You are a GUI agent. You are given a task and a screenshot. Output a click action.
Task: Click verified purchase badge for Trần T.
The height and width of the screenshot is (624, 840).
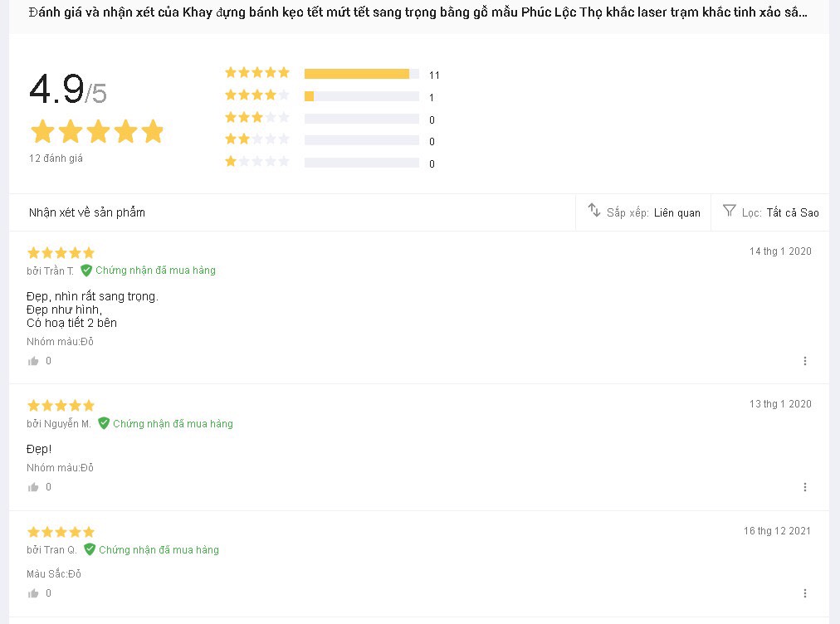(x=148, y=271)
